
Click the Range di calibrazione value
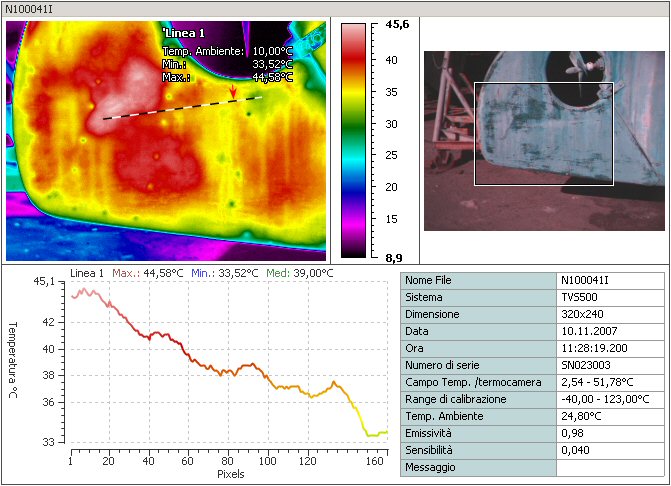tap(608, 400)
